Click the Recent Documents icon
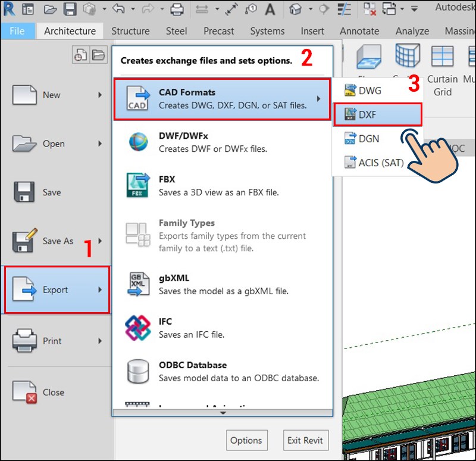 pyautogui.click(x=81, y=55)
